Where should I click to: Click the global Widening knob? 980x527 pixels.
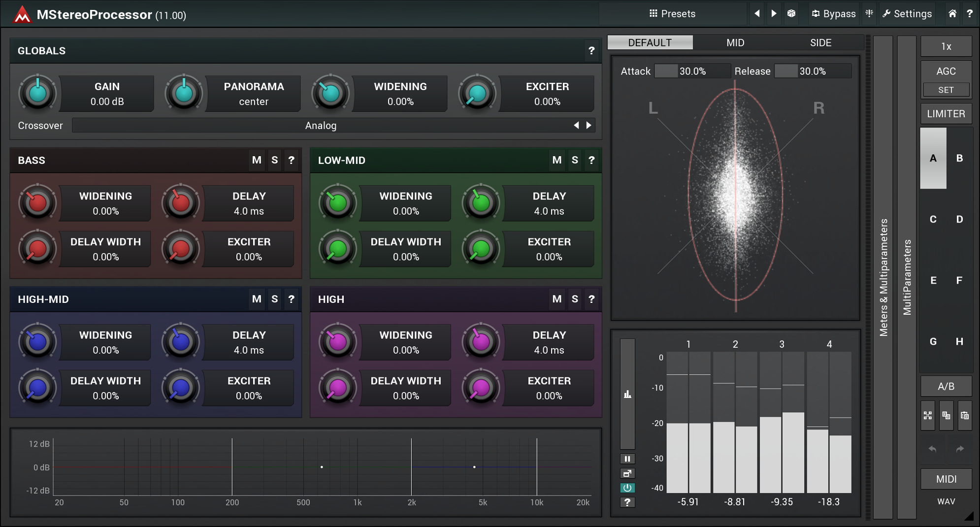tap(330, 93)
